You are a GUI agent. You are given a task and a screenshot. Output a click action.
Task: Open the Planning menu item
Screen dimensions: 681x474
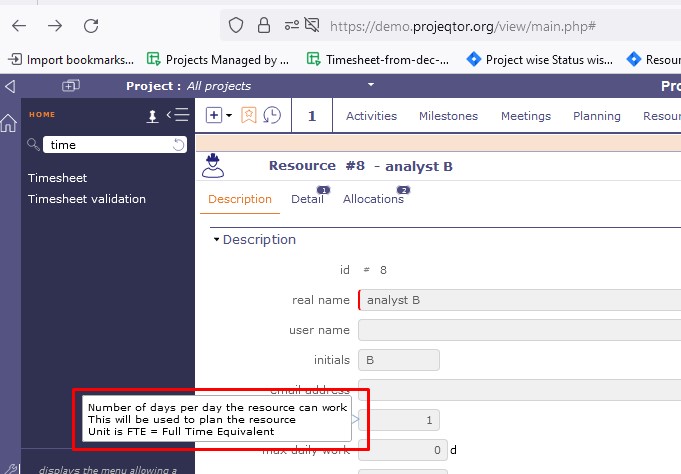pos(596,116)
